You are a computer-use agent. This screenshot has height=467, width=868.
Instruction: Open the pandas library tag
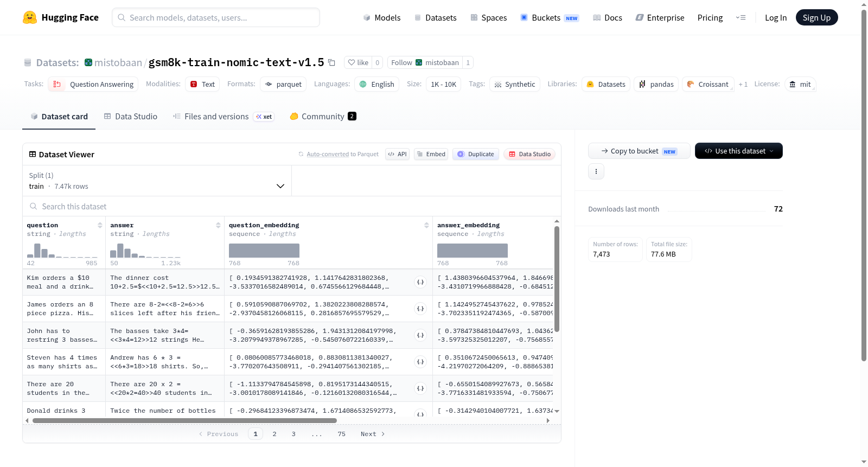(656, 84)
